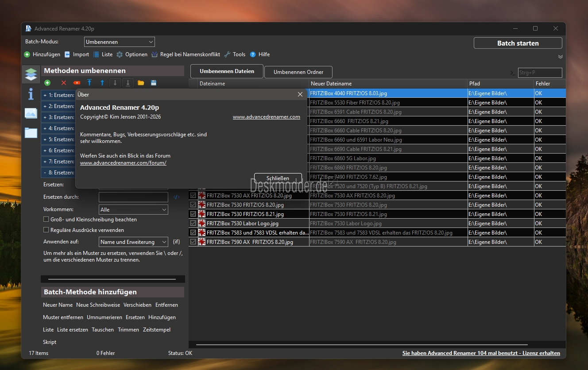Uncheck the FRITZ!Box 7530 Labor Logo.jpg file

click(x=193, y=224)
